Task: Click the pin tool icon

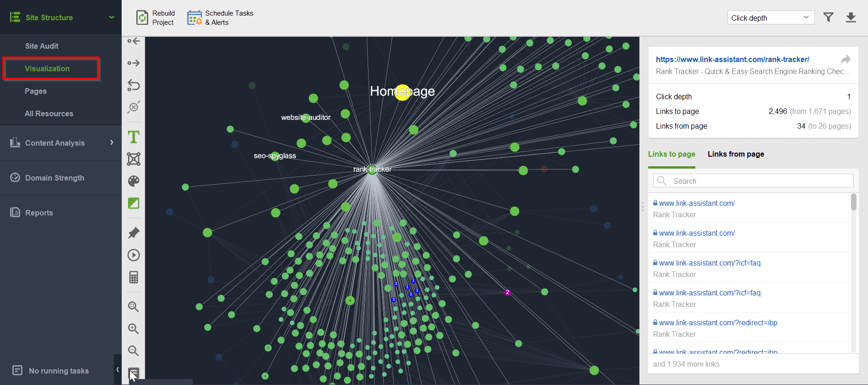Action: (x=134, y=233)
